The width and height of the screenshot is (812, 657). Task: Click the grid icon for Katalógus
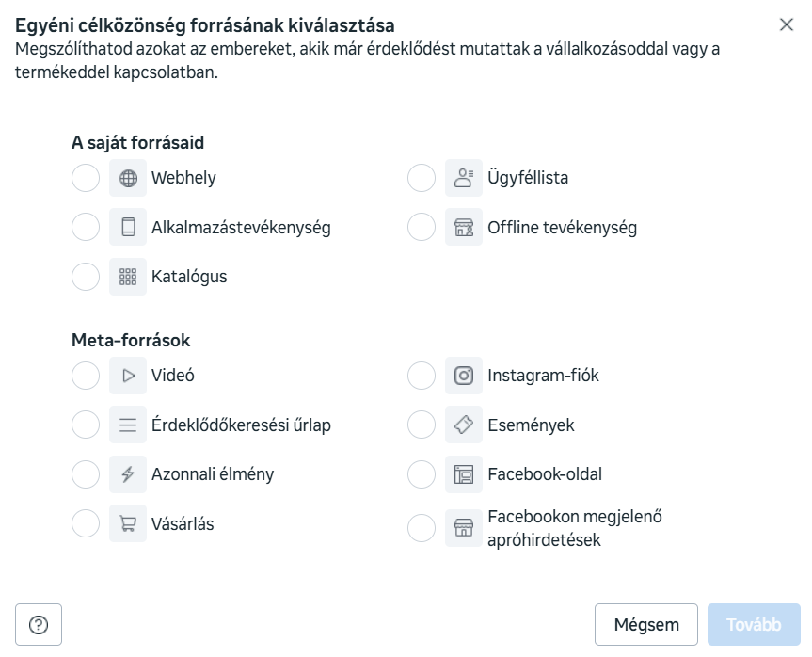(x=128, y=277)
